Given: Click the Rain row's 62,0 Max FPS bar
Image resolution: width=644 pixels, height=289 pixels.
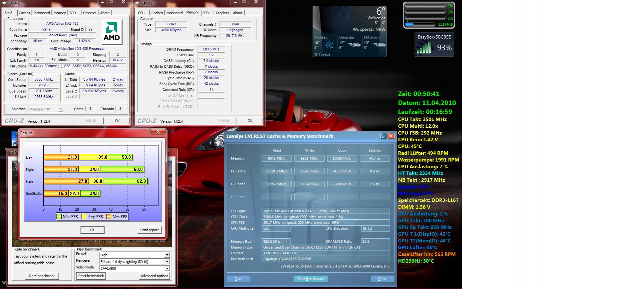Looking at the screenshot, I should (126, 181).
